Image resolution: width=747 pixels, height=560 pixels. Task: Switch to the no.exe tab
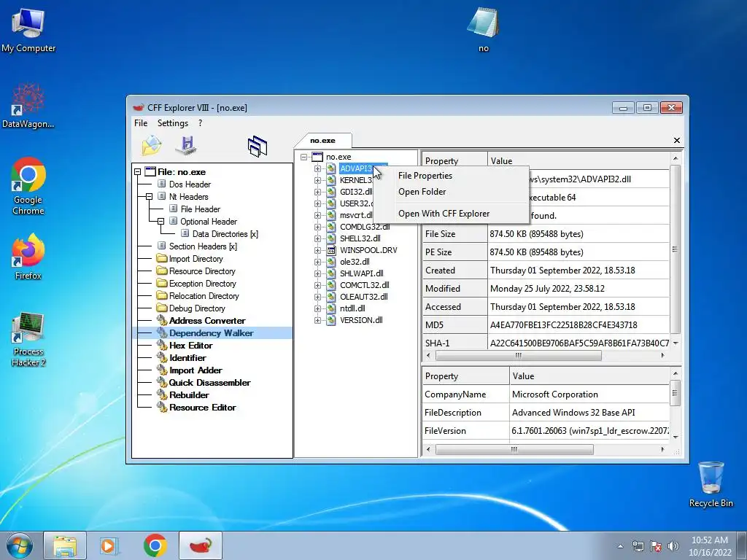click(322, 141)
